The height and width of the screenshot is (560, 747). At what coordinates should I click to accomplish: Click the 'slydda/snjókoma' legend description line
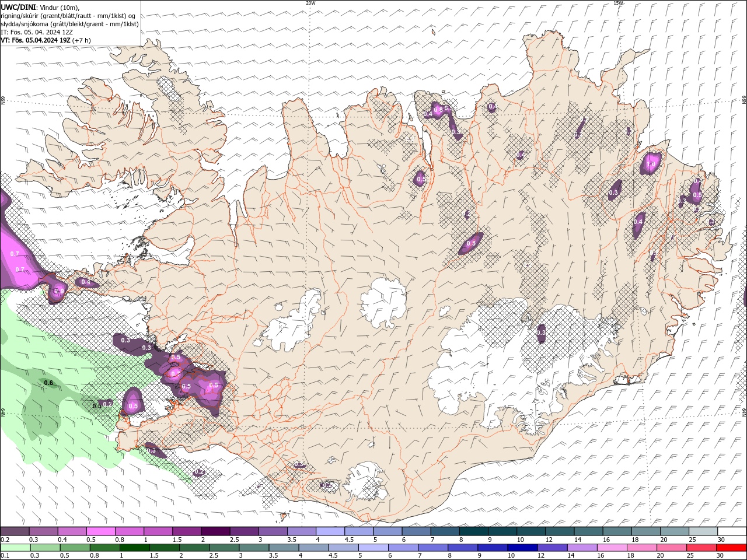pyautogui.click(x=69, y=24)
